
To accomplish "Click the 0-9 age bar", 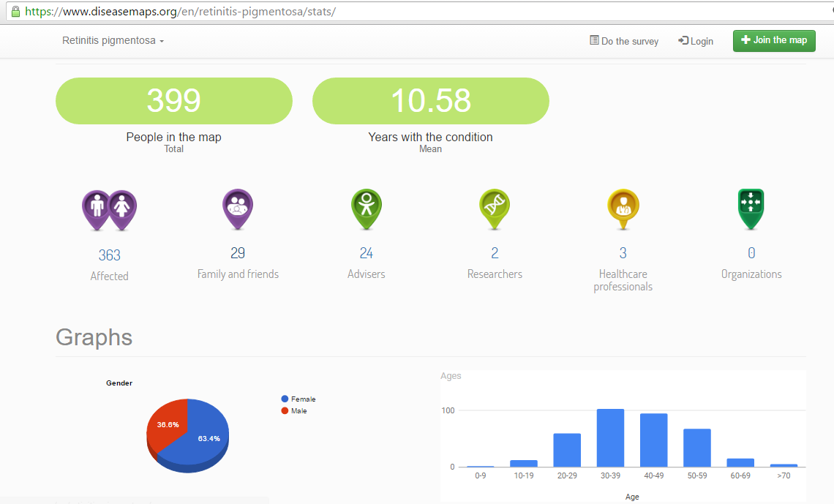I will (x=481, y=466).
